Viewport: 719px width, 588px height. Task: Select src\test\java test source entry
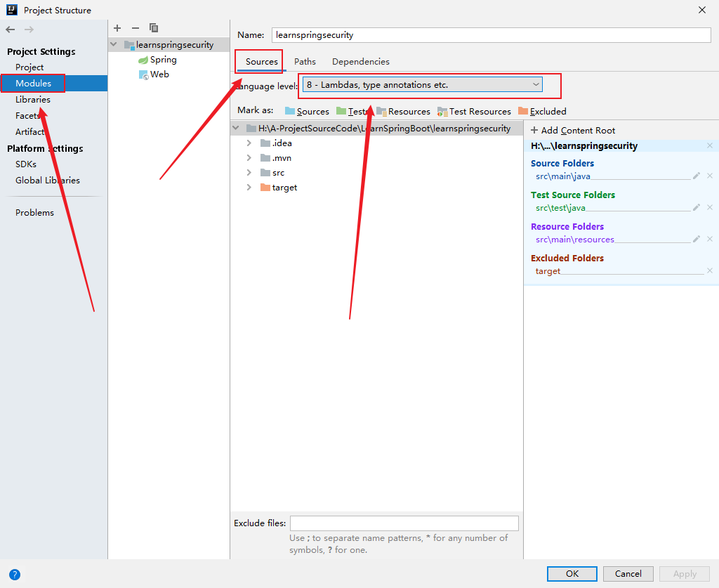tap(560, 208)
